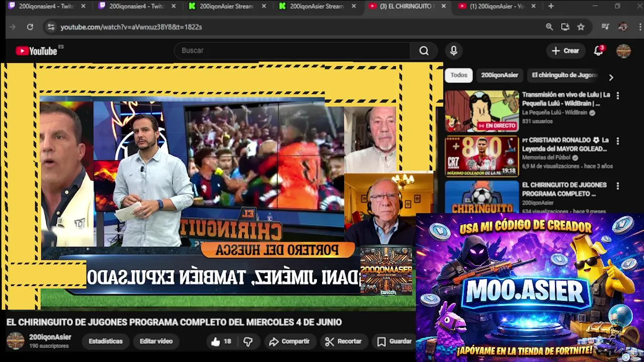Close the first 200iqonasier4 Twitch tab
Screen dimensions: 644x362
coord(84,6)
